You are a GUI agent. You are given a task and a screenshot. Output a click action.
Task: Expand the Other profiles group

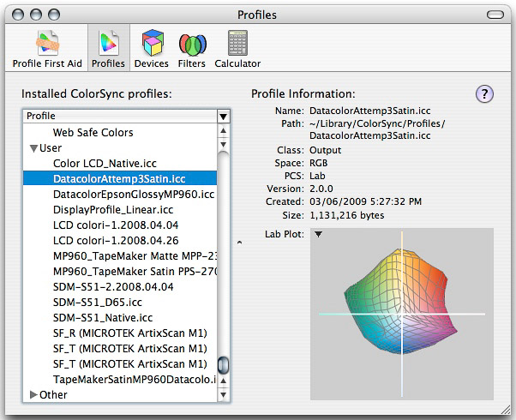click(34, 395)
